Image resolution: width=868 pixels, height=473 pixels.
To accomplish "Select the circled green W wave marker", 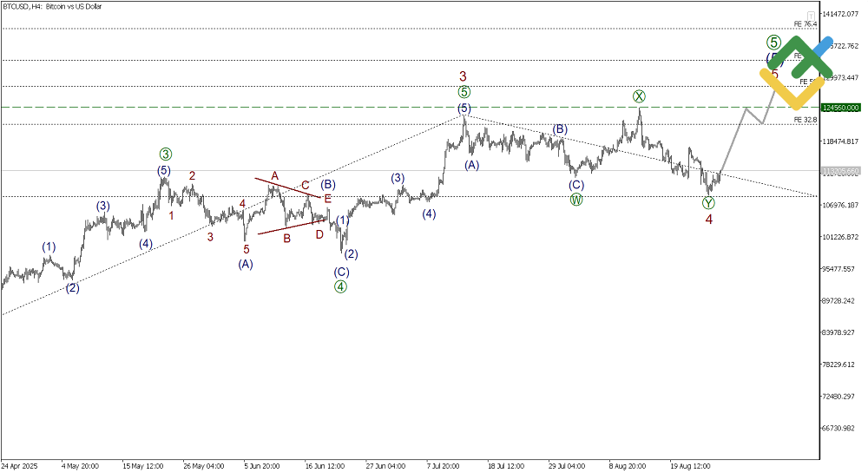I will [576, 200].
